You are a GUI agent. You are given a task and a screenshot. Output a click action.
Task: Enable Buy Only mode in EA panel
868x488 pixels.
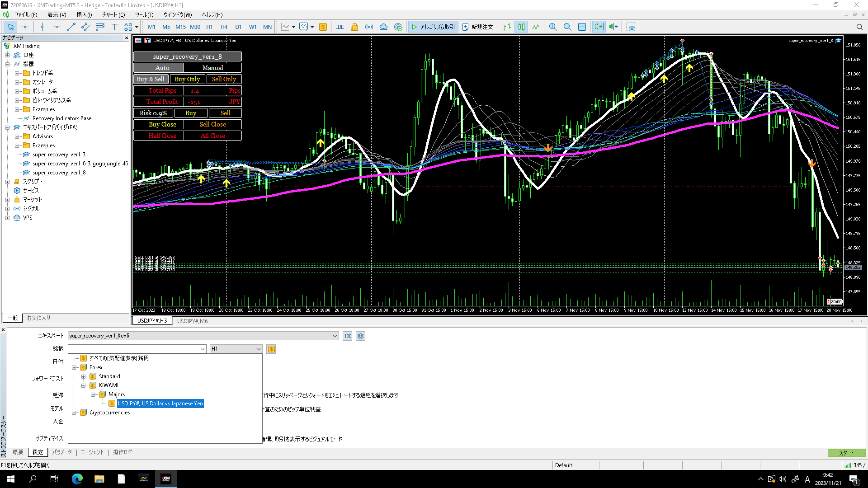[187, 79]
